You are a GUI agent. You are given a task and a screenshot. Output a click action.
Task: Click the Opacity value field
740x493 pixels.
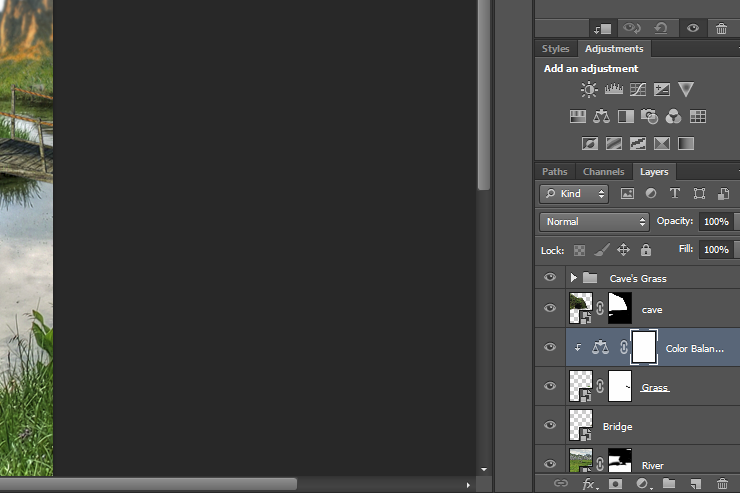(x=716, y=222)
